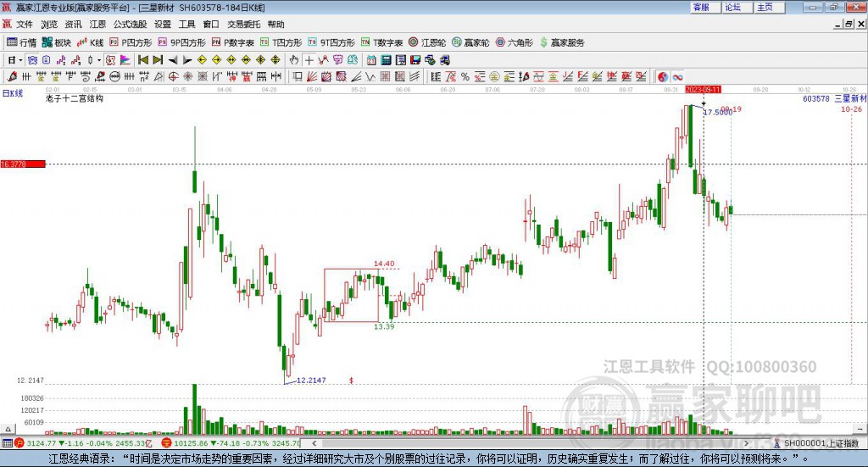
Task: Click the circle crosshair target icon
Action: click(173, 76)
